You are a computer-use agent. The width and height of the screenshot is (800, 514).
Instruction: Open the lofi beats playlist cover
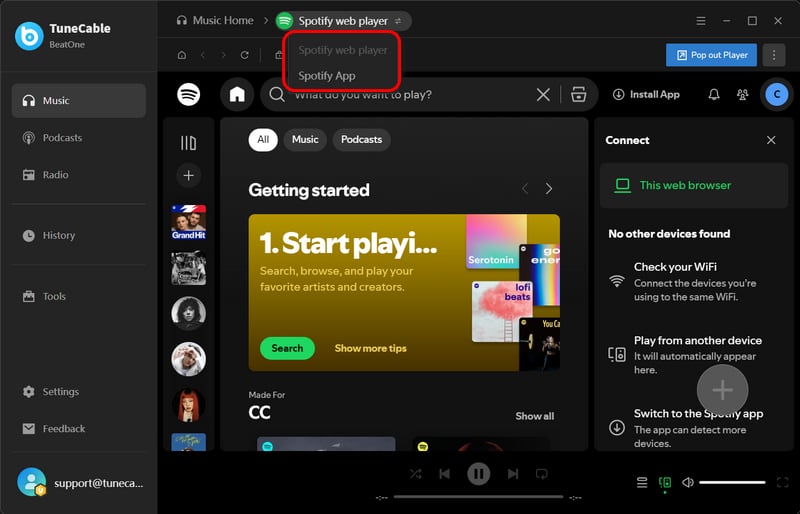coord(502,311)
